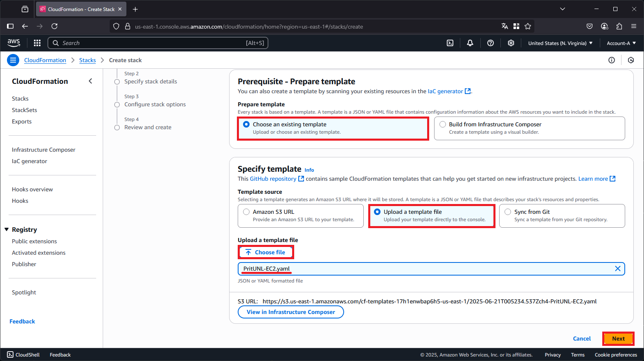
Task: Select Build from Infrastructure Composer option
Action: (529, 128)
